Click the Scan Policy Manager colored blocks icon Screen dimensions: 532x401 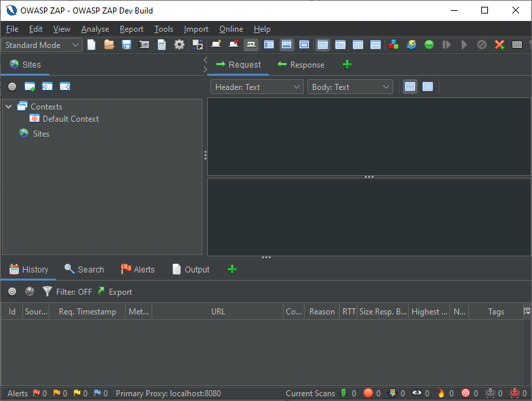coord(394,45)
